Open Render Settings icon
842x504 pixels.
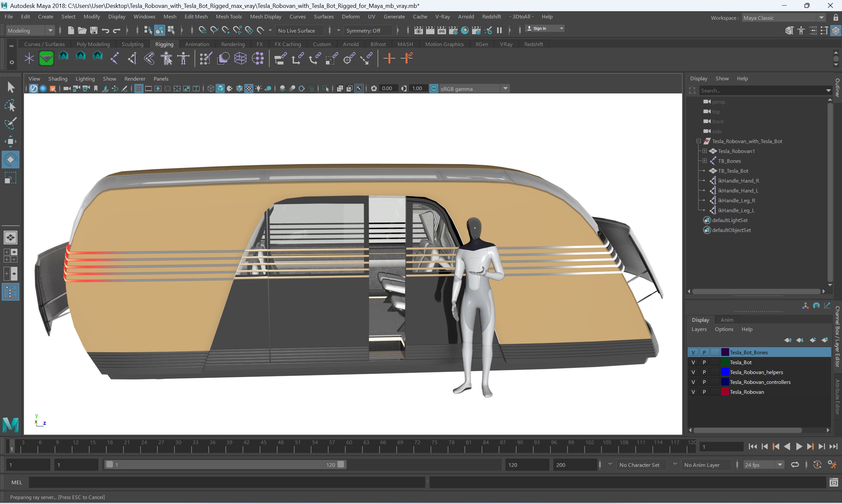[453, 31]
